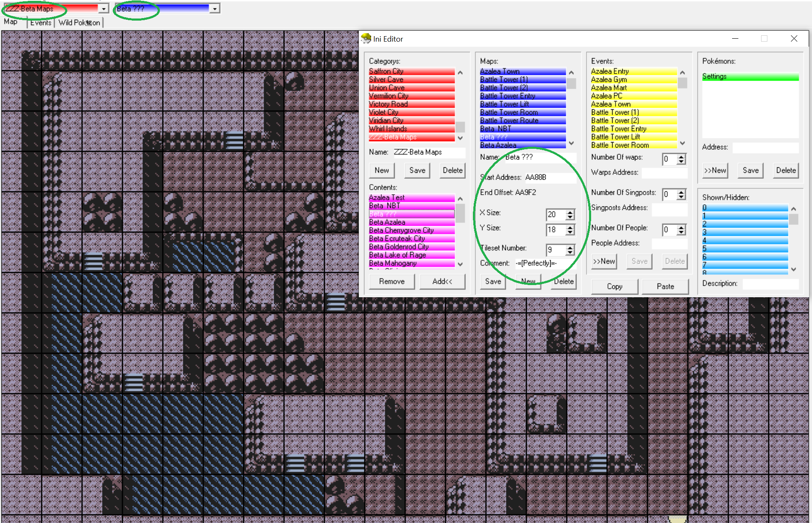Increase the X Size spinner value
The width and height of the screenshot is (812, 523).
click(x=570, y=212)
